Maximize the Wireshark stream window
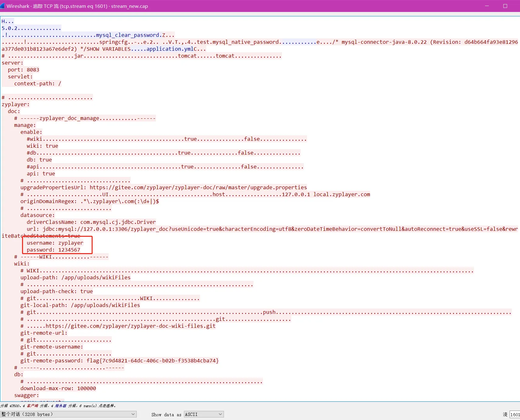This screenshot has height=420, width=520. pyautogui.click(x=505, y=6)
